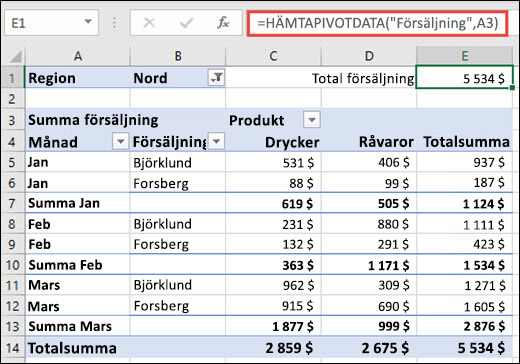Open the Insert Function fx icon
Image resolution: width=520 pixels, height=364 pixels.
click(x=223, y=23)
